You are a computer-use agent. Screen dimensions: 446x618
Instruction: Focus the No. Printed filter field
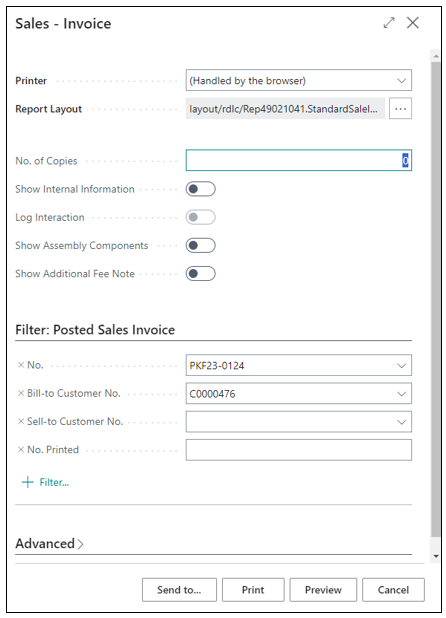pos(299,450)
